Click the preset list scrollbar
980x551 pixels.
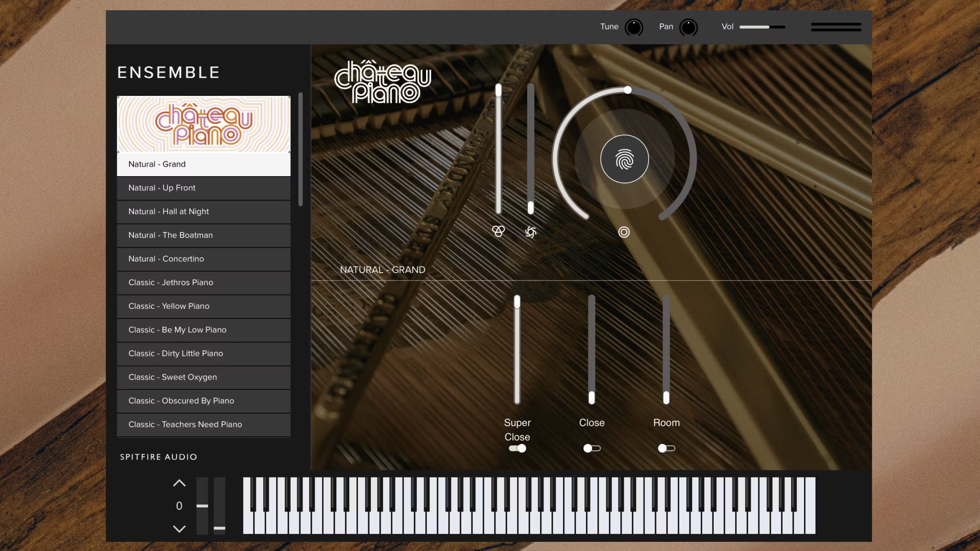(301, 149)
